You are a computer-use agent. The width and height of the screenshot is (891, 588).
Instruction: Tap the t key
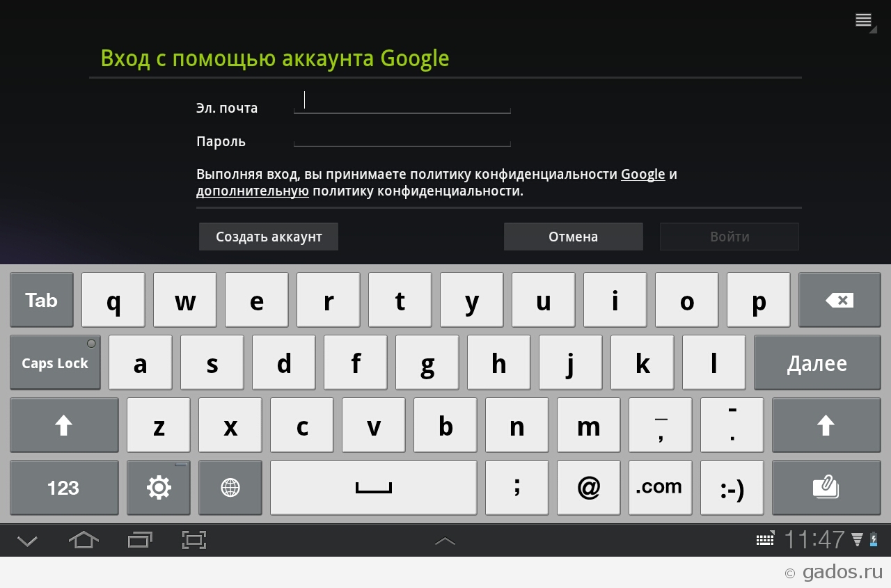[400, 300]
